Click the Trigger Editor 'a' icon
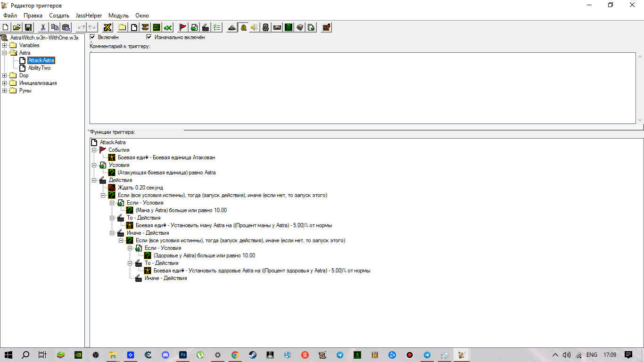The height and width of the screenshot is (362, 644). point(243,27)
